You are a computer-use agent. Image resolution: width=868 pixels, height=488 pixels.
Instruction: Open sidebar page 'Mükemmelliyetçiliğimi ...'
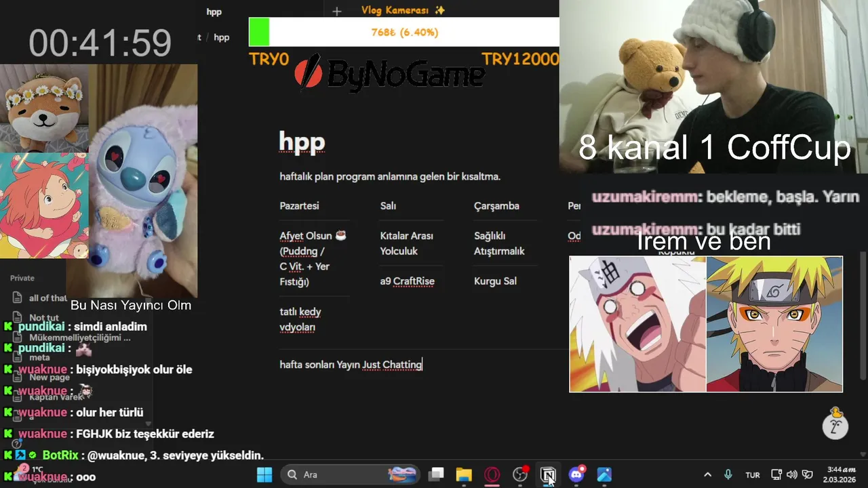point(80,338)
